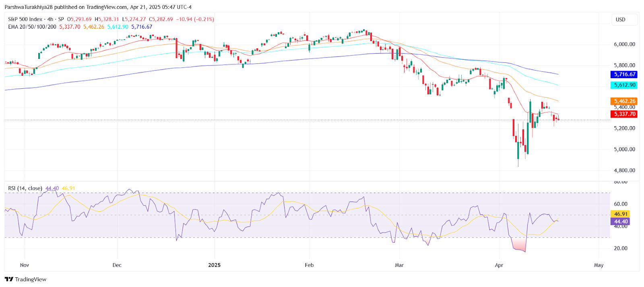Click the RSI moving average value 46.91 in legend

click(x=68, y=188)
